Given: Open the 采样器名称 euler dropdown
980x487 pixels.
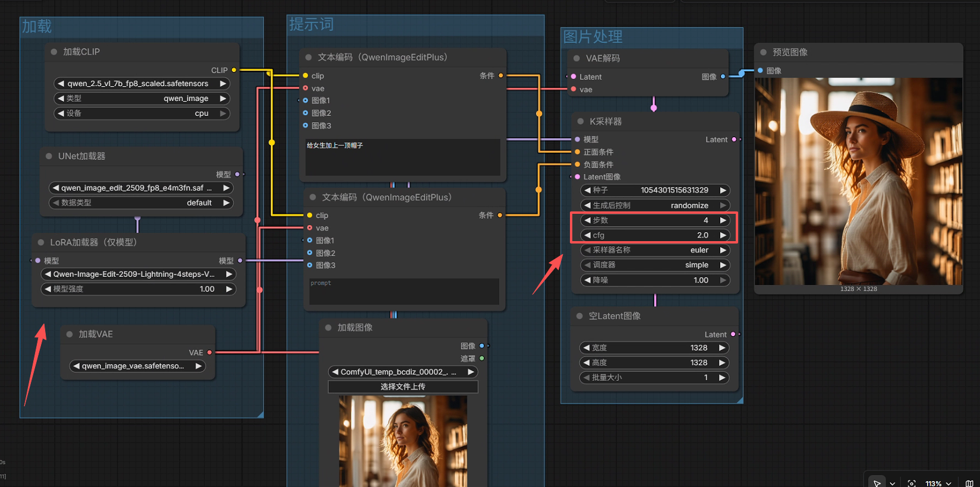Looking at the screenshot, I should pyautogui.click(x=655, y=250).
